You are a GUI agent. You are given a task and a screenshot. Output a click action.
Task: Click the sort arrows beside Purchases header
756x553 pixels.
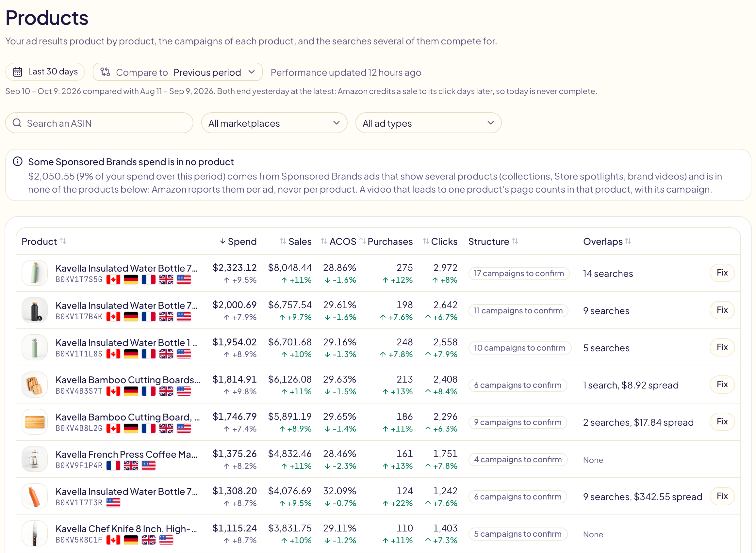tap(363, 241)
